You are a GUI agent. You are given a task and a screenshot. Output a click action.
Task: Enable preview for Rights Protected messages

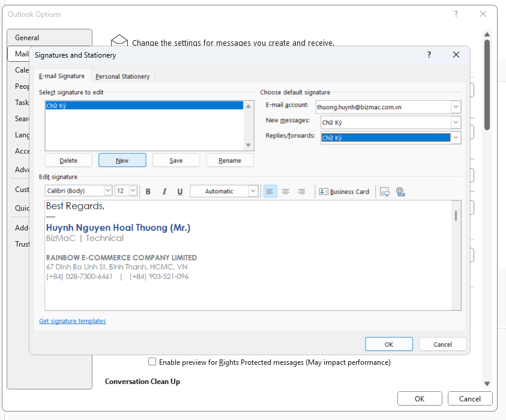(152, 362)
